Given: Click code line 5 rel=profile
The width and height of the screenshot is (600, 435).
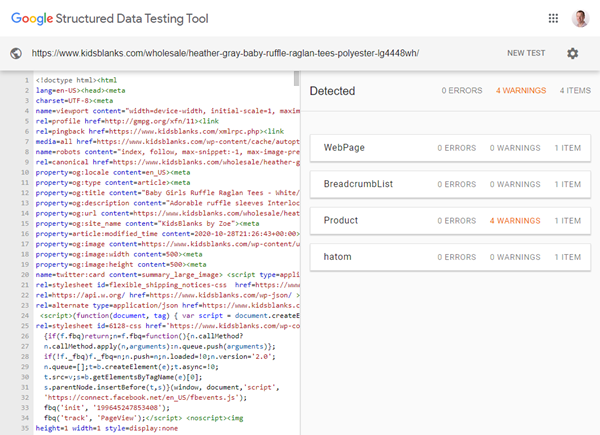Looking at the screenshot, I should click(127, 121).
